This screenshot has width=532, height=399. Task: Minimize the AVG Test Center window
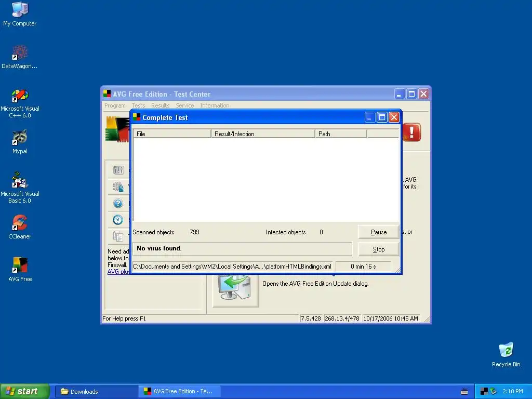click(x=400, y=94)
